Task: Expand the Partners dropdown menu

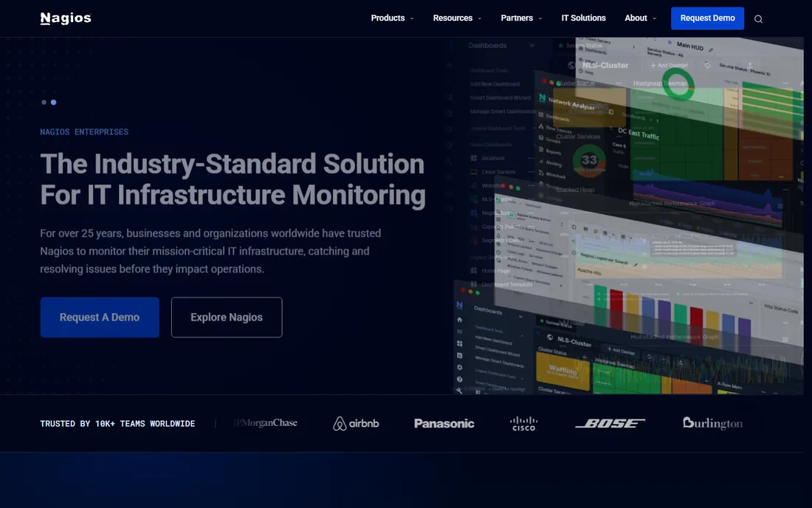Action: coord(521,18)
